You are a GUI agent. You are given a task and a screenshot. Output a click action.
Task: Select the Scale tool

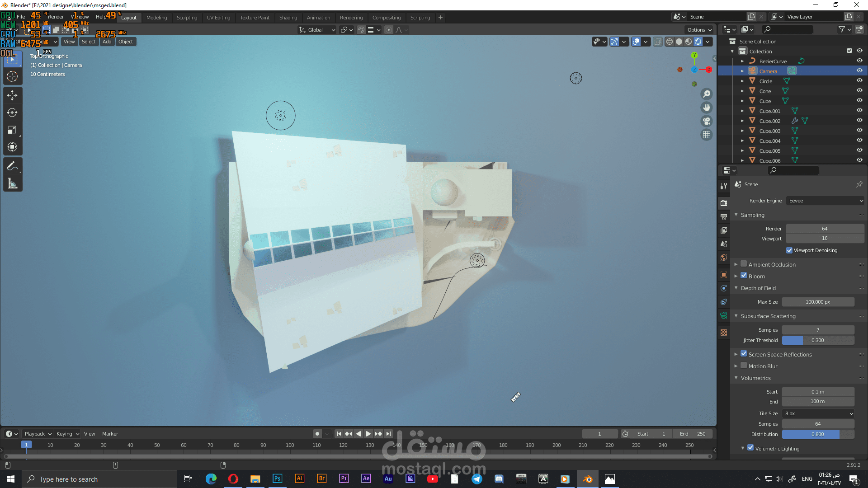click(x=12, y=130)
